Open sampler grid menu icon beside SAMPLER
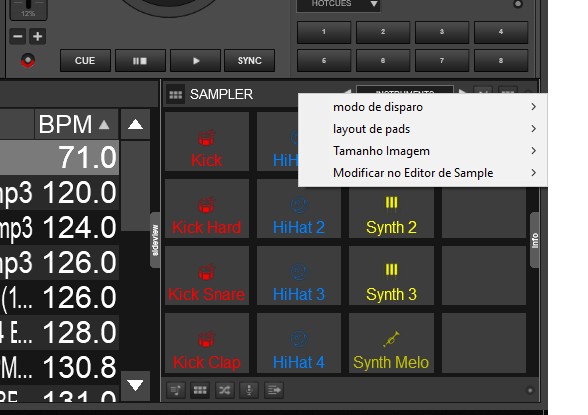This screenshot has width=588, height=415. 176,94
